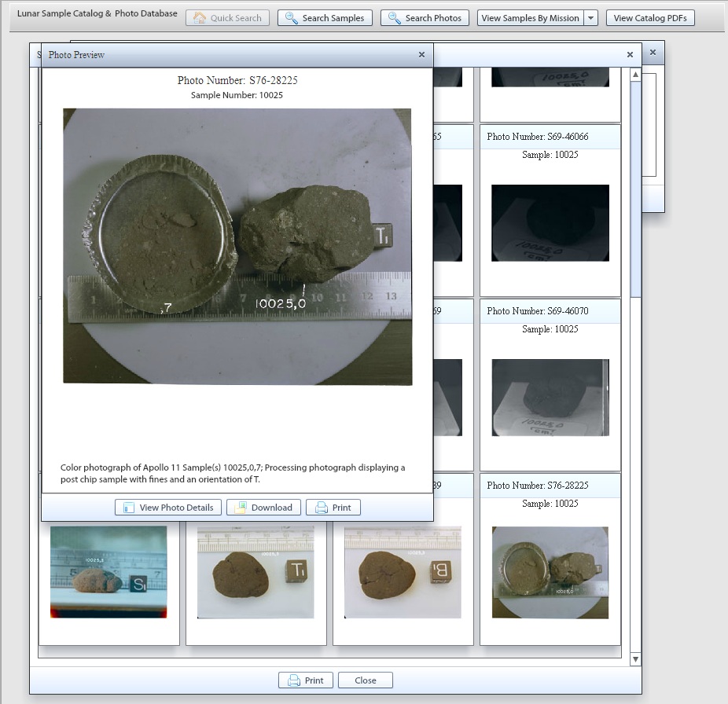Image resolution: width=728 pixels, height=704 pixels.
Task: Click the Search Samples magnifier icon
Action: click(x=292, y=18)
